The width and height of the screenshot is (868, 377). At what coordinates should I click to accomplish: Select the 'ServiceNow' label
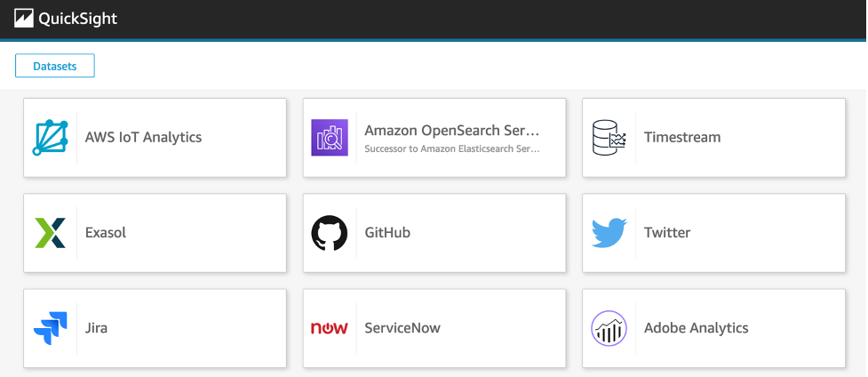click(402, 328)
